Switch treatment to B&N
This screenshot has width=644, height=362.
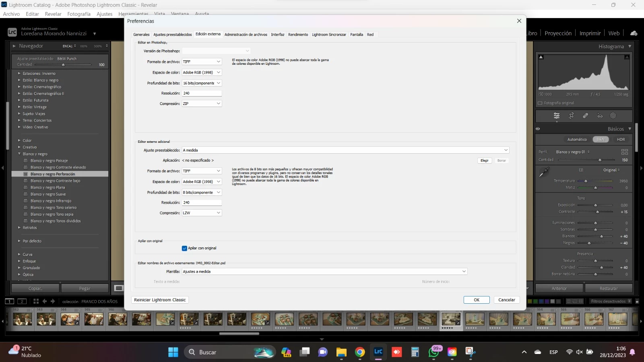point(601,140)
